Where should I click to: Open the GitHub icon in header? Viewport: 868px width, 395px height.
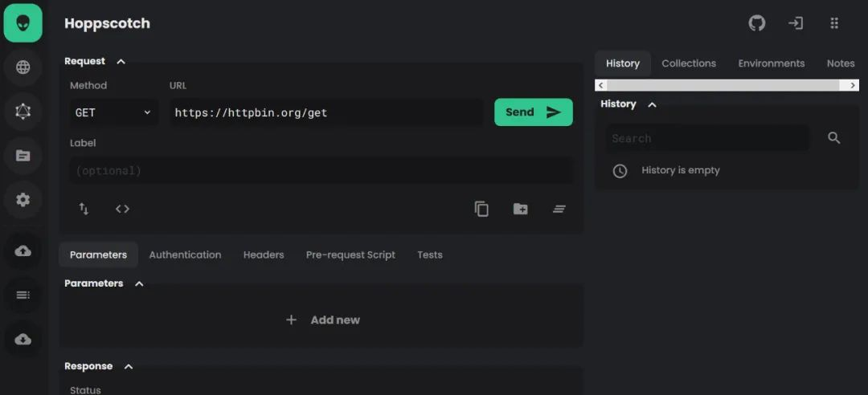tap(757, 23)
